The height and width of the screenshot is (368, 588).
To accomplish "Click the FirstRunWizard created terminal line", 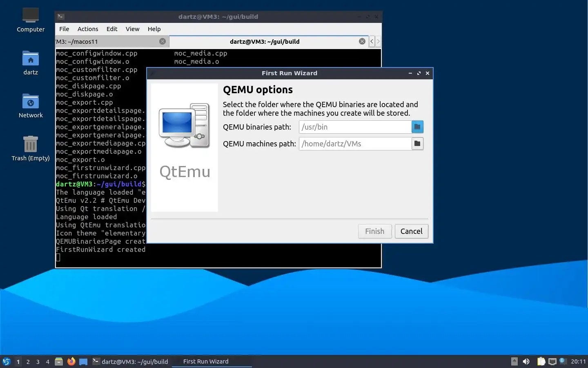I will 100,249.
